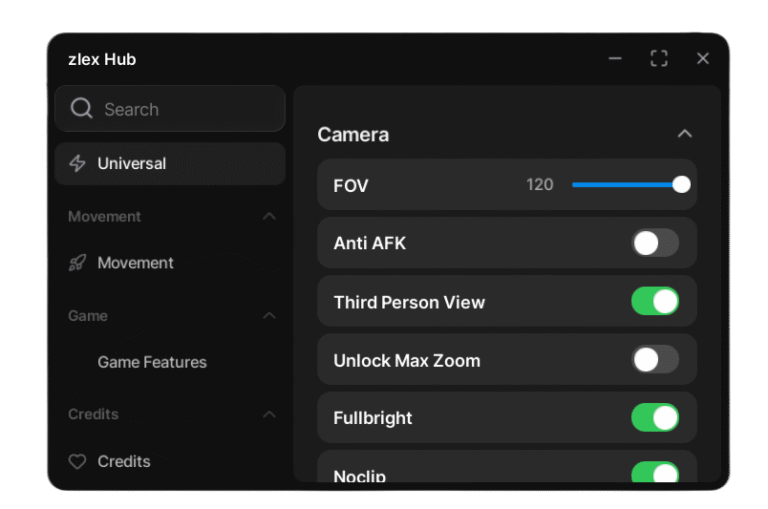This screenshot has width=768, height=509.
Task: Click the heart Credits icon
Action: [x=77, y=462]
